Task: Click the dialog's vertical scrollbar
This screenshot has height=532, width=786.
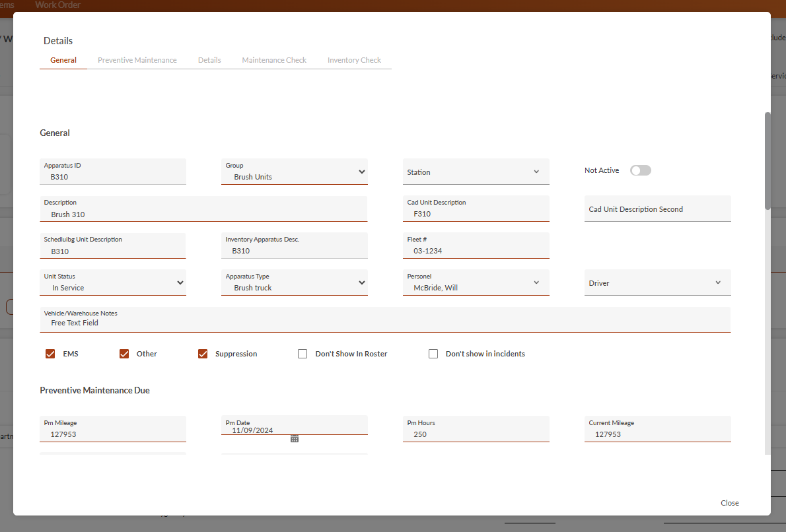Action: [x=768, y=161]
